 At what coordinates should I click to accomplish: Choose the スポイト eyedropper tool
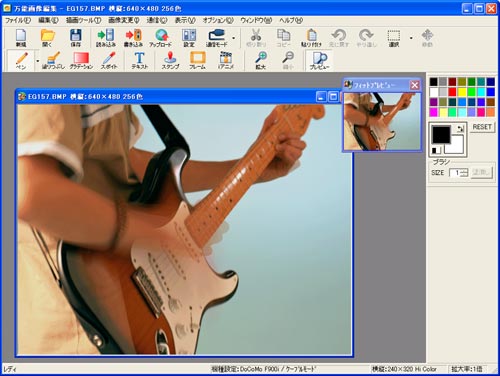tap(109, 60)
